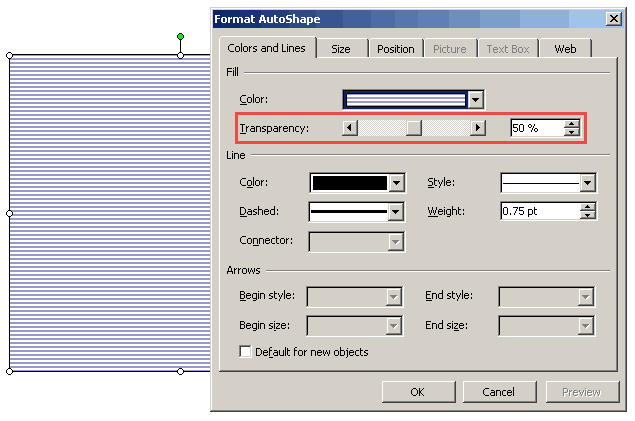Viewport: 635px width, 421px height.
Task: Click the disabled End style dropdown
Action: coord(547,297)
